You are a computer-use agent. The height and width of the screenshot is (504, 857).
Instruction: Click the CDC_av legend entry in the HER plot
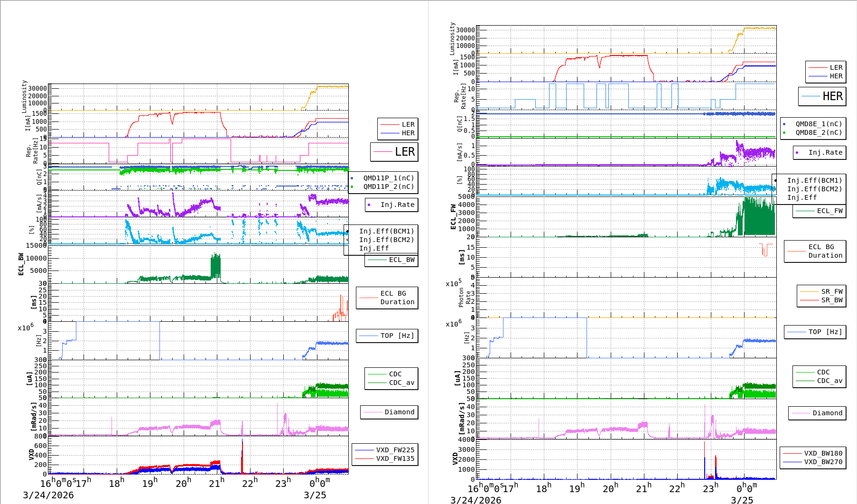click(x=829, y=381)
